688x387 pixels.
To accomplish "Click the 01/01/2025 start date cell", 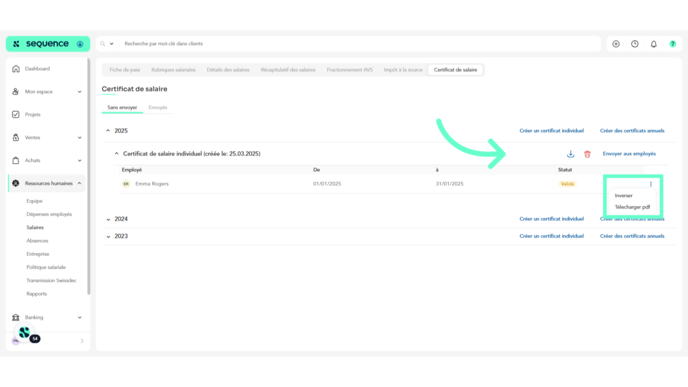I will pyautogui.click(x=327, y=184).
